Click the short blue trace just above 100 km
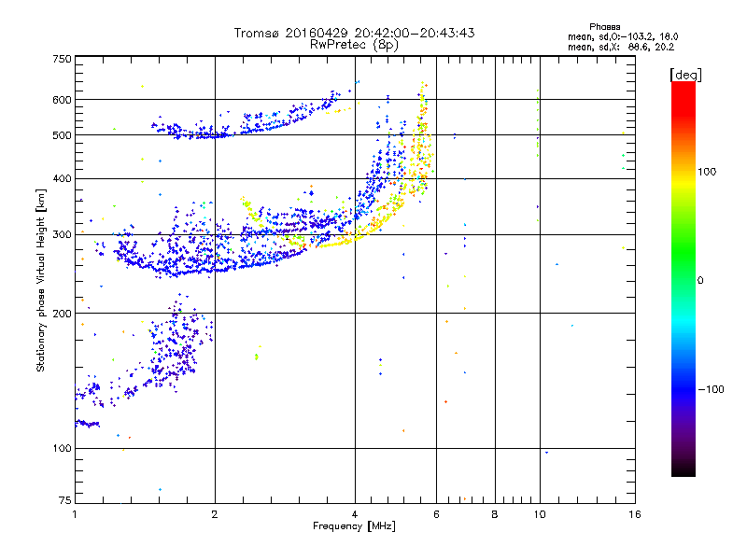 pyautogui.click(x=88, y=424)
